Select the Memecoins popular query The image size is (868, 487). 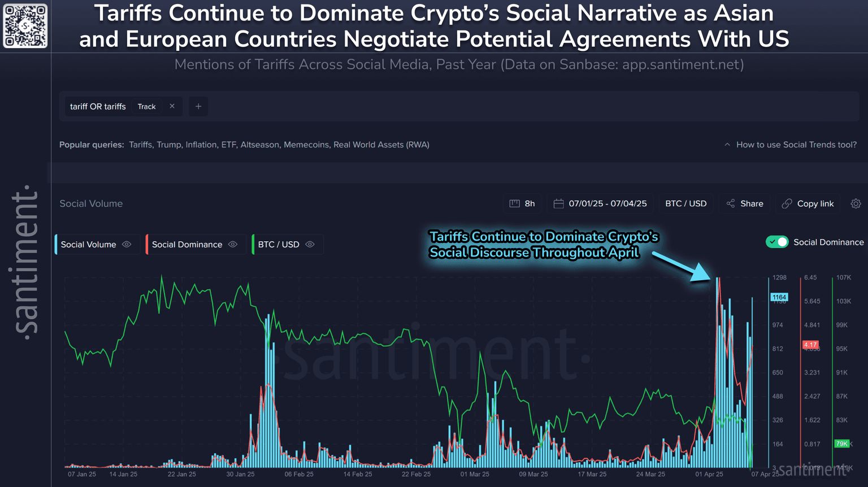coord(306,145)
